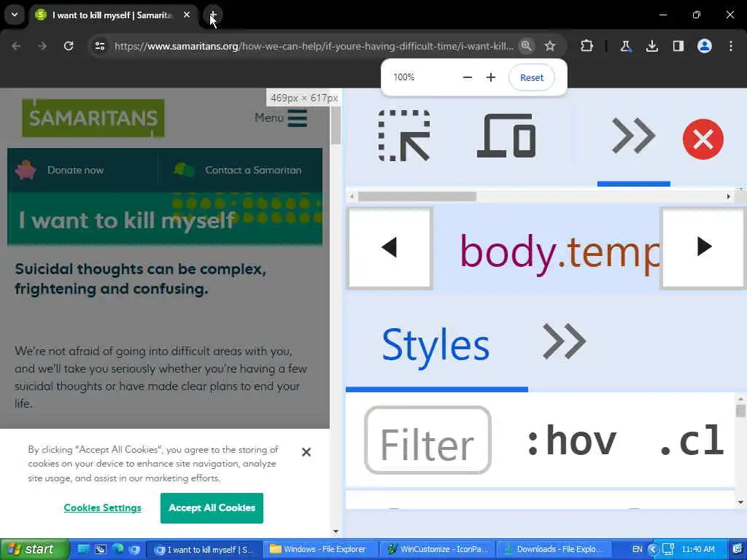Reset the page zoom level

532,77
